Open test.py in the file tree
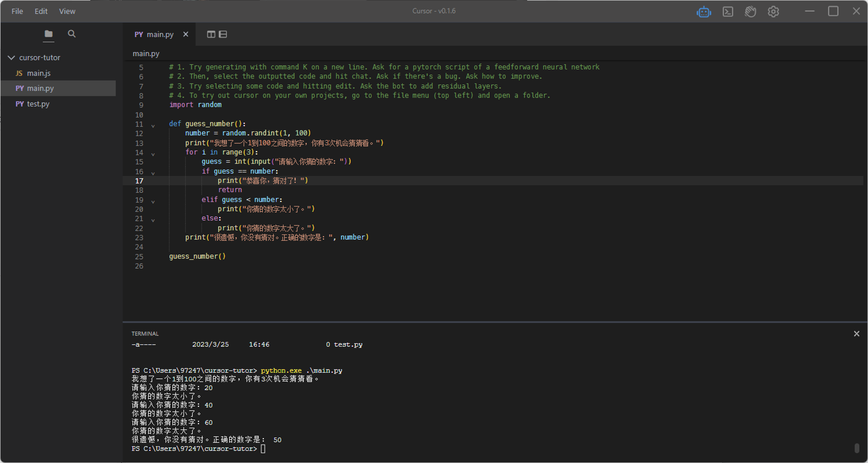The height and width of the screenshot is (463, 868). pyautogui.click(x=58, y=104)
